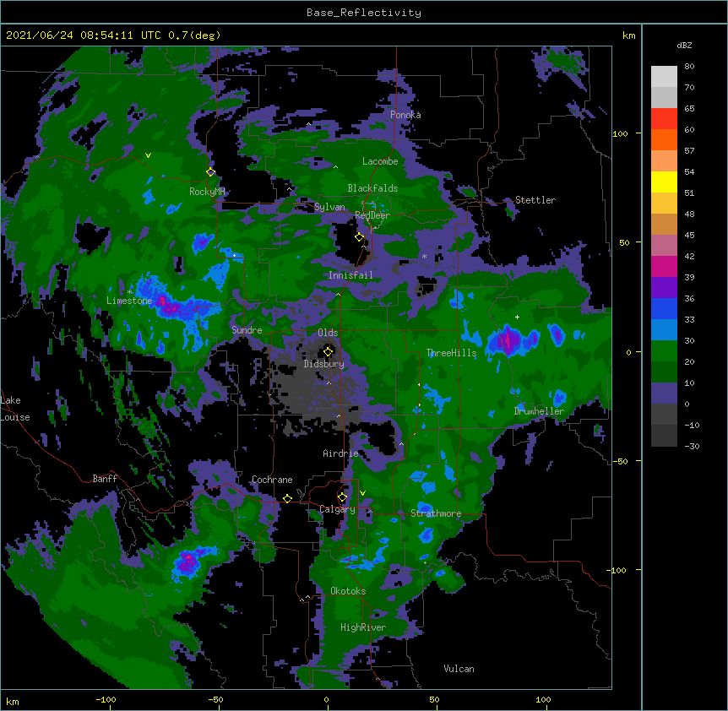Click the Limestone label

coord(129,301)
